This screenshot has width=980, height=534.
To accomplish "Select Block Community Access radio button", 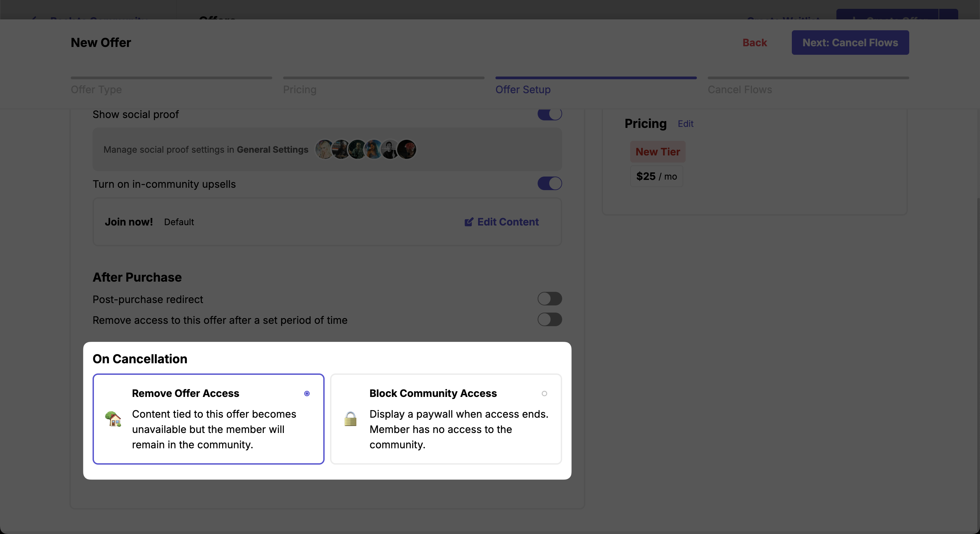I will [544, 394].
